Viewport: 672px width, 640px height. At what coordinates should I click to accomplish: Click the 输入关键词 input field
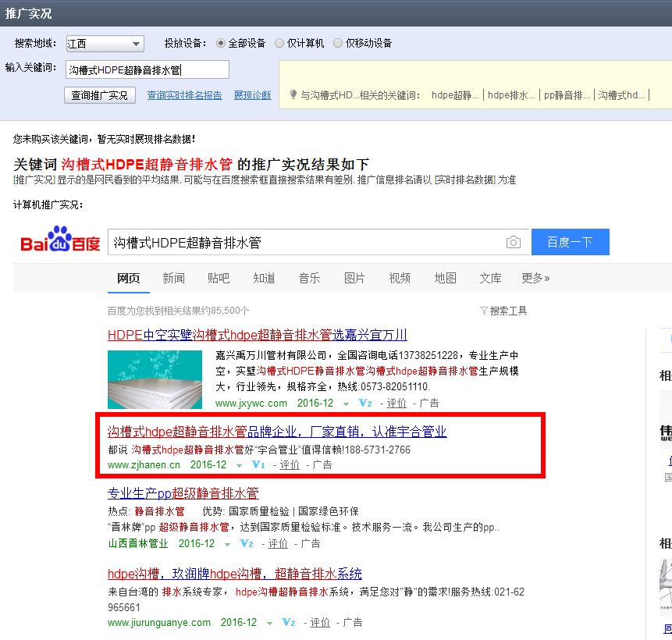(148, 69)
